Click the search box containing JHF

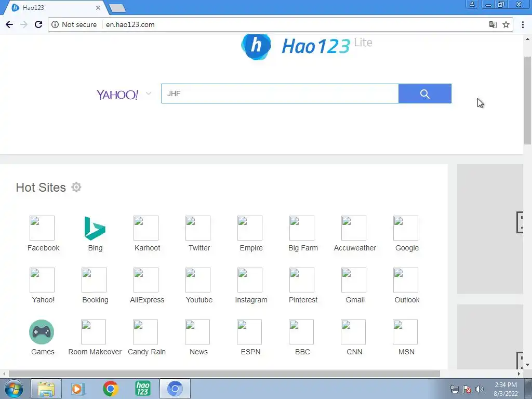(280, 94)
